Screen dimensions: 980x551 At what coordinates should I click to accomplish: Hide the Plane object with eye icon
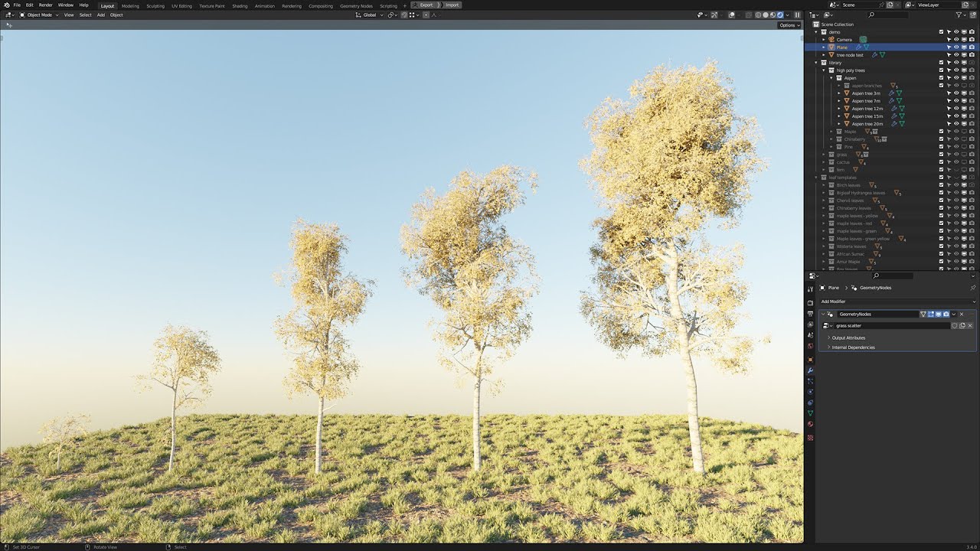(x=956, y=47)
